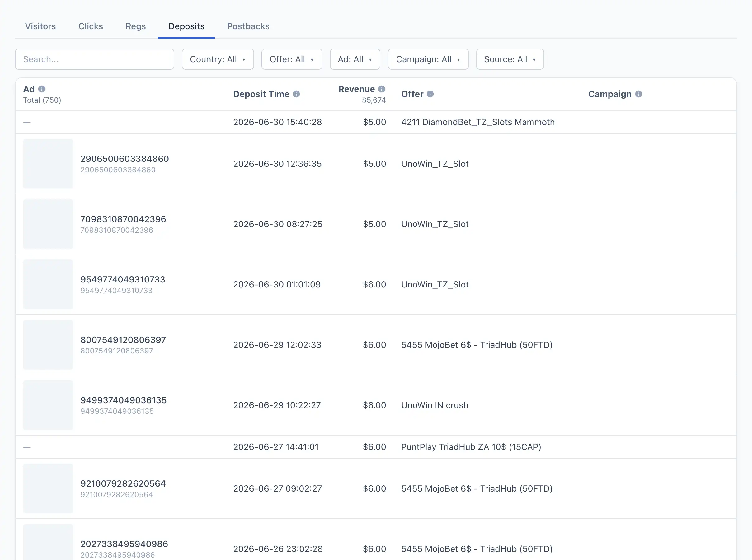The image size is (752, 560).
Task: Sort by the Deposit Time column header
Action: [x=261, y=94]
